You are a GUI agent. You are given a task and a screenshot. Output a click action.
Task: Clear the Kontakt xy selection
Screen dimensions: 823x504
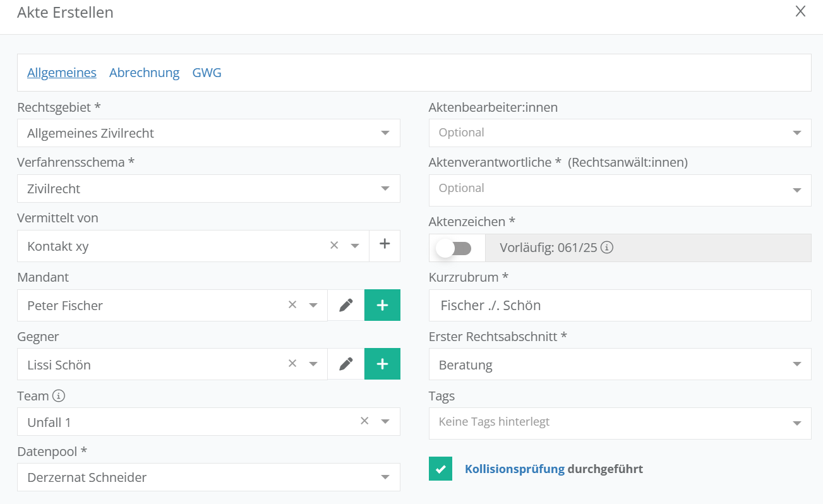(334, 246)
